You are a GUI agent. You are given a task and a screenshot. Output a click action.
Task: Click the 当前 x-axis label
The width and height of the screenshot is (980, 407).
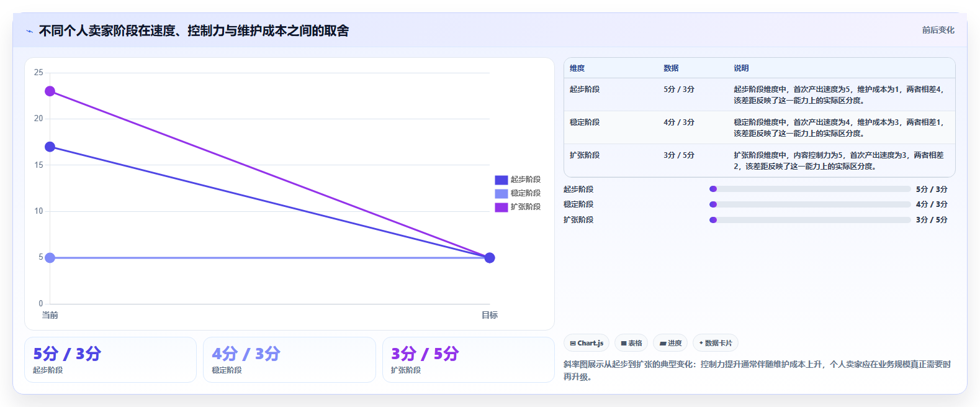coord(50,315)
